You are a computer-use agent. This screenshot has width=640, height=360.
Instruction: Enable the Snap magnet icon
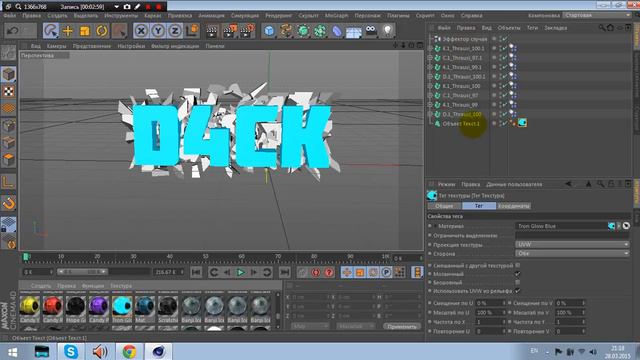tap(9, 203)
